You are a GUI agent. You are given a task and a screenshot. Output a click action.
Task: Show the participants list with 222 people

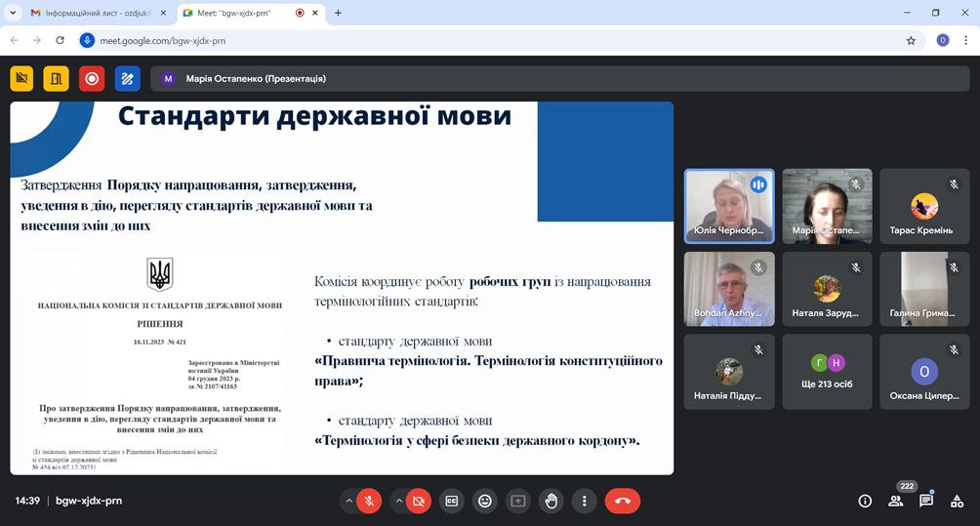pyautogui.click(x=896, y=501)
